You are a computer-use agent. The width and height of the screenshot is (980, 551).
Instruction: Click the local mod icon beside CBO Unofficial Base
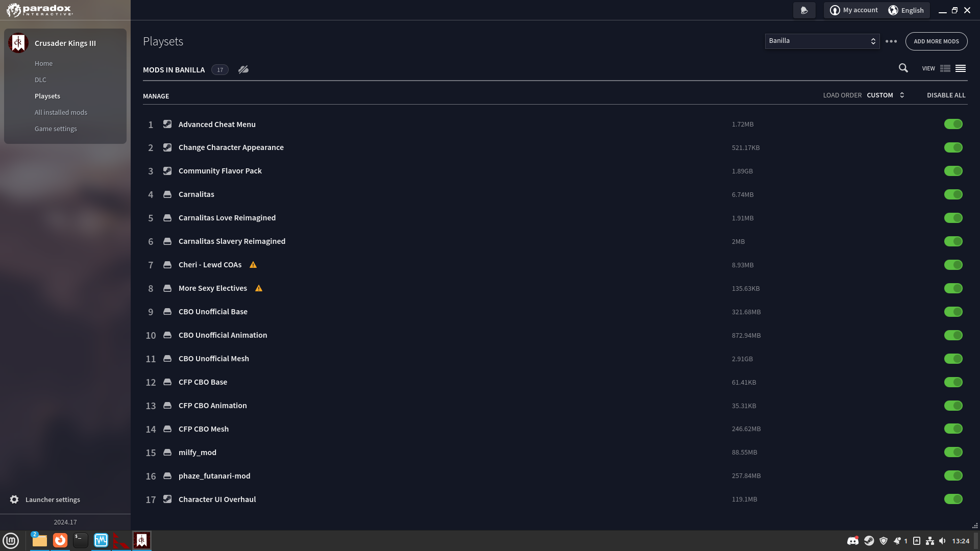coord(167,312)
